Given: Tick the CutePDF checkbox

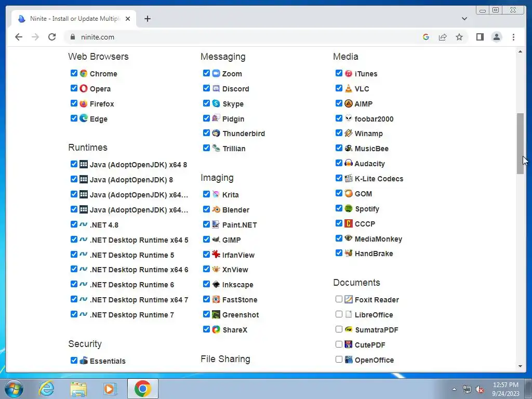Looking at the screenshot, I should coord(339,344).
